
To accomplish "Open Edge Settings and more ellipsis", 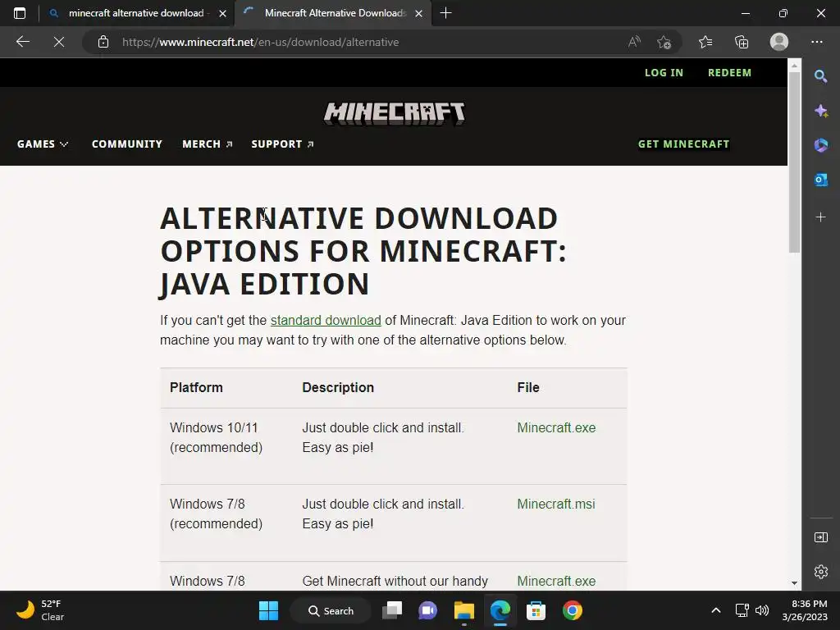I will pos(816,42).
